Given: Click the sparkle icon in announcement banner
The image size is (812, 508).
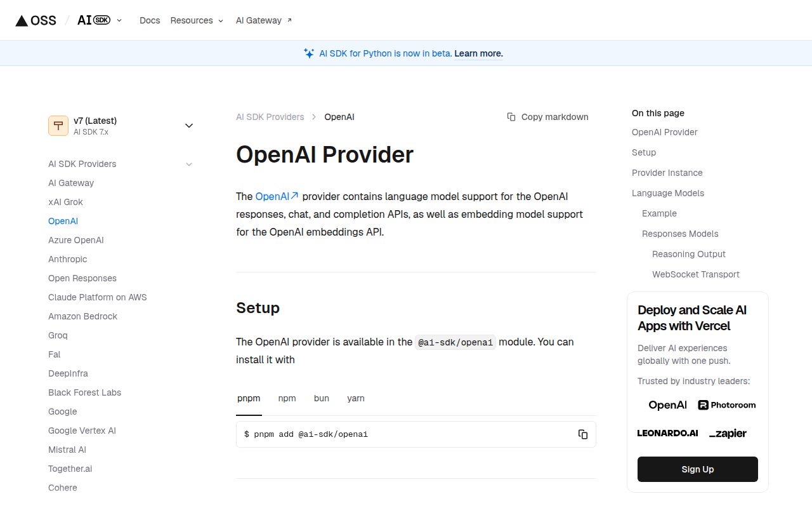Looking at the screenshot, I should 309,53.
